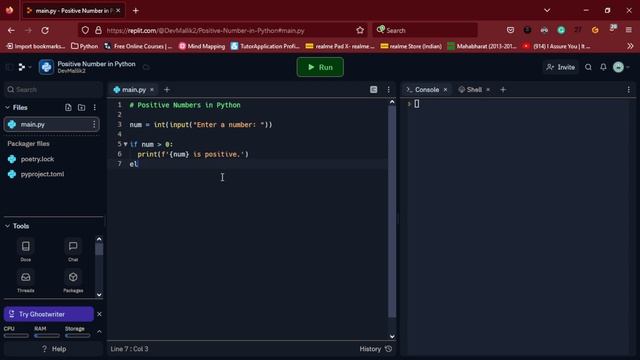The width and height of the screenshot is (640, 360).
Task: Toggle editor layout panel icon
Action: pos(373,90)
